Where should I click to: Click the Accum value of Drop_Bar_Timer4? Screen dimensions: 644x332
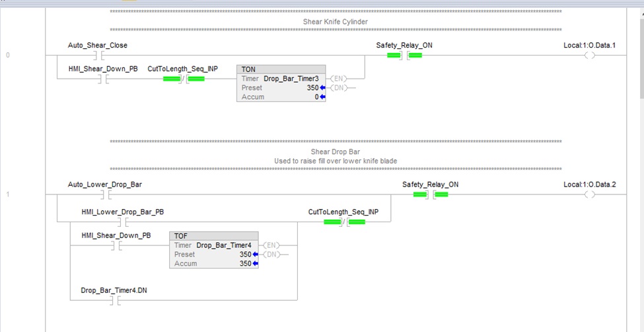click(245, 263)
